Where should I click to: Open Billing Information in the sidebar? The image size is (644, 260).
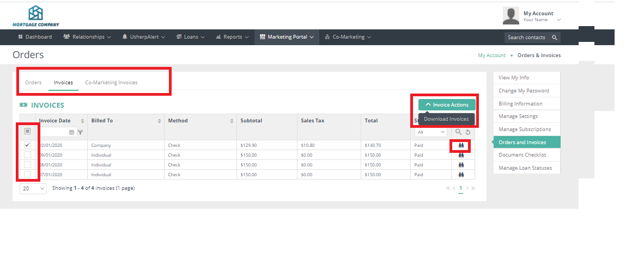pyautogui.click(x=520, y=103)
